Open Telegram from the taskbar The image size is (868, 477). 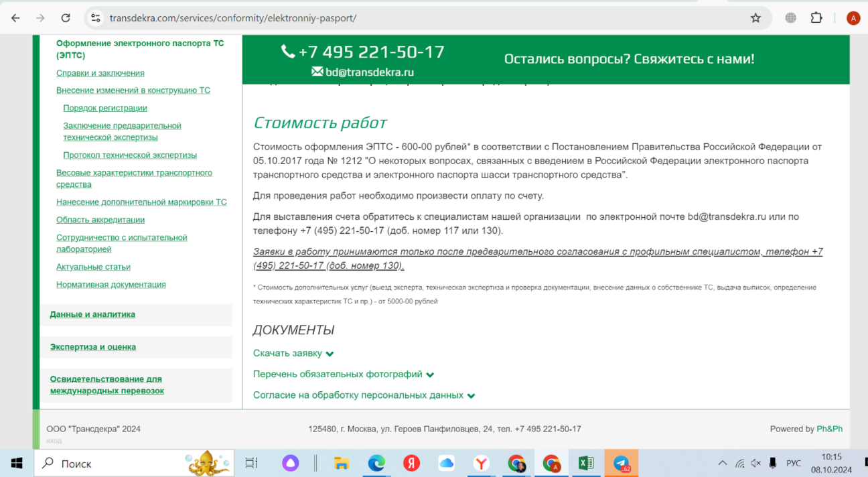coord(621,463)
